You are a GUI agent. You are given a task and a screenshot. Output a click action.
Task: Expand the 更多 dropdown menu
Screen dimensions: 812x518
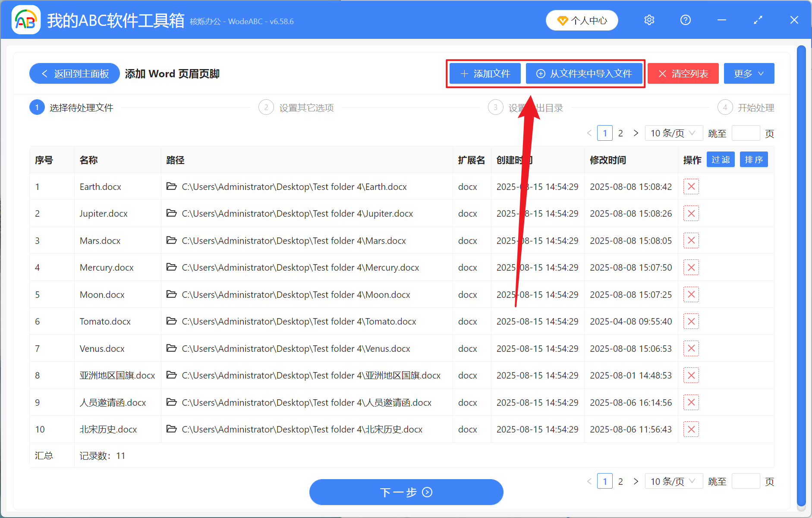click(749, 73)
